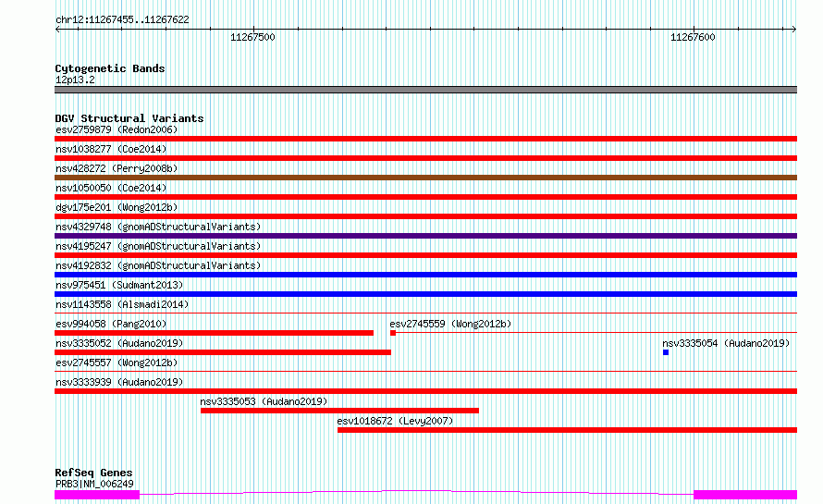Click the right arrowhead of the coordinate ruler

[794, 29]
